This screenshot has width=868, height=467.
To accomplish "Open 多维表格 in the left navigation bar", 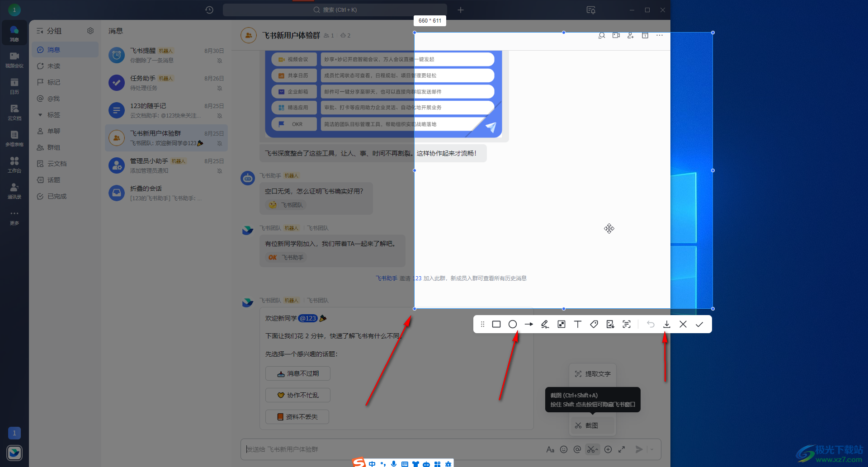I will pos(14,138).
